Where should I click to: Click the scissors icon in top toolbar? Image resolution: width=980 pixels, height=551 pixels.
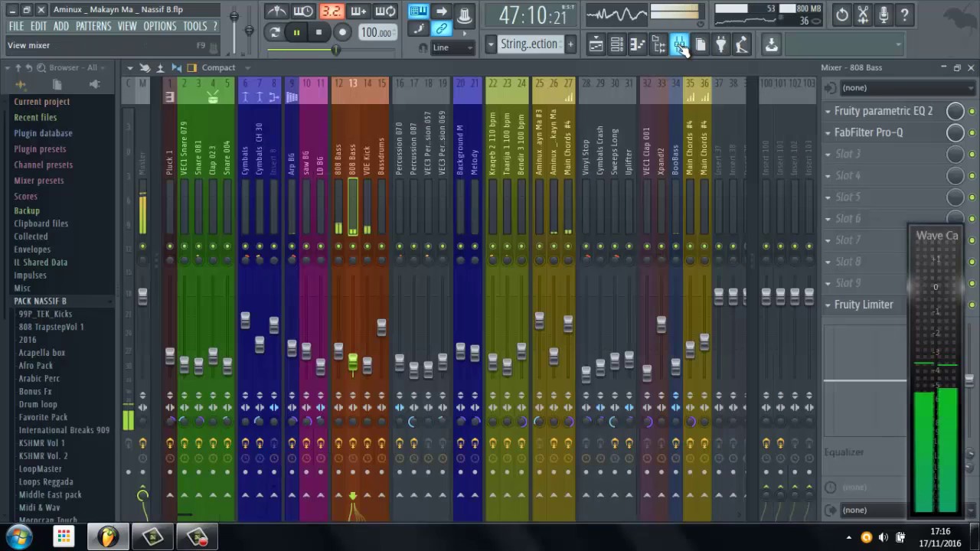pyautogui.click(x=863, y=15)
